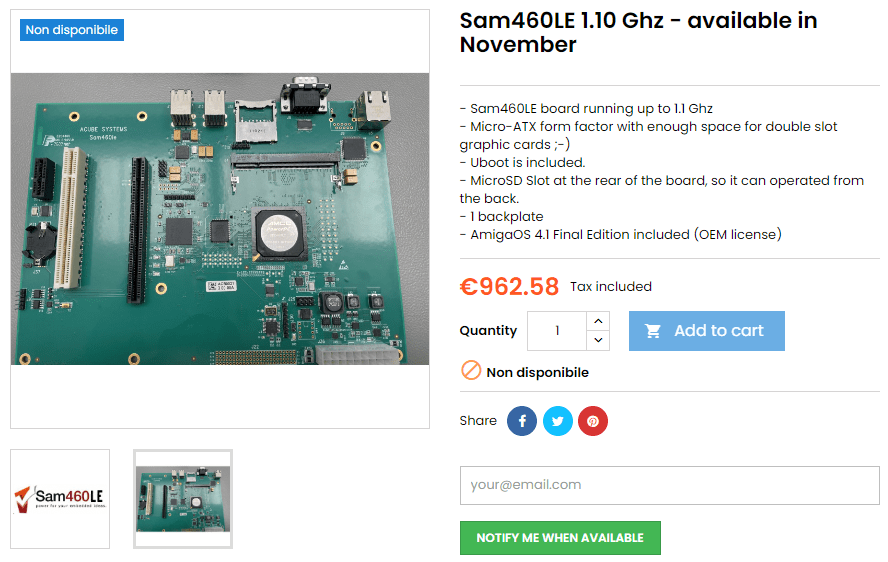This screenshot has width=888, height=562.
Task: Click the Share label
Action: point(478,420)
